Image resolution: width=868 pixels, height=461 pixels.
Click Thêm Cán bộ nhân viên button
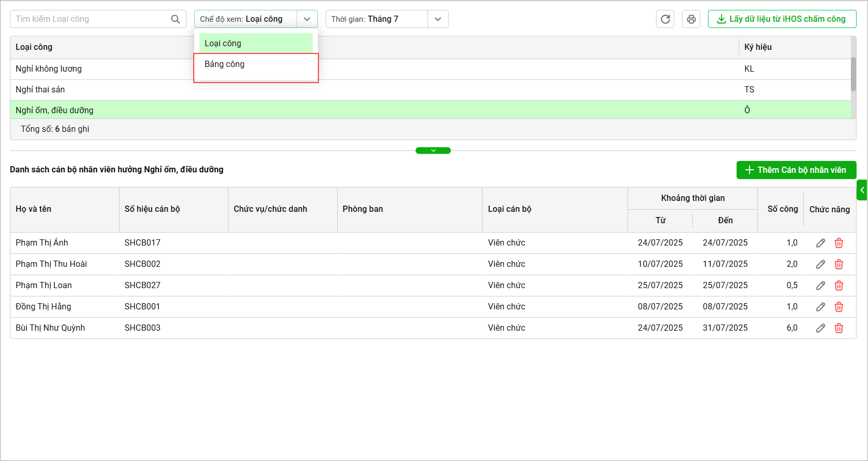(x=796, y=170)
